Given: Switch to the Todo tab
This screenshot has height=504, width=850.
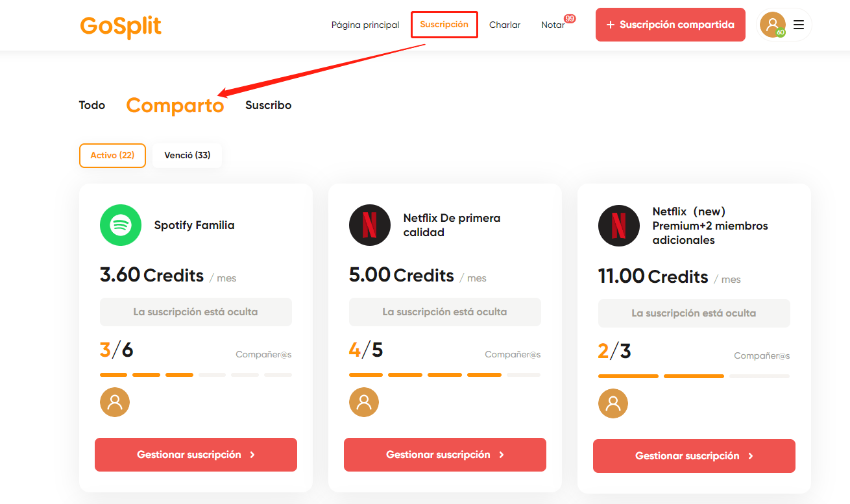Looking at the screenshot, I should [92, 105].
